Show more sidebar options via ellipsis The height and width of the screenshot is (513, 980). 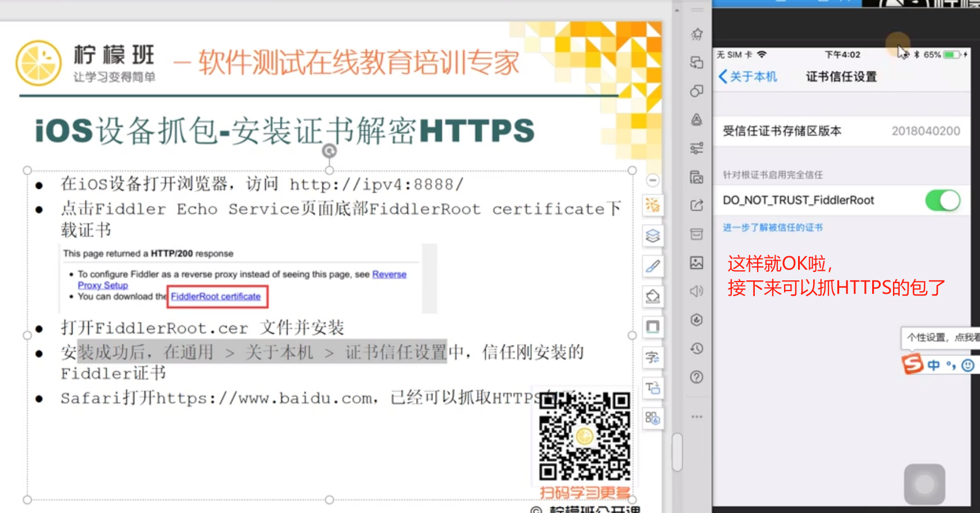[x=697, y=417]
